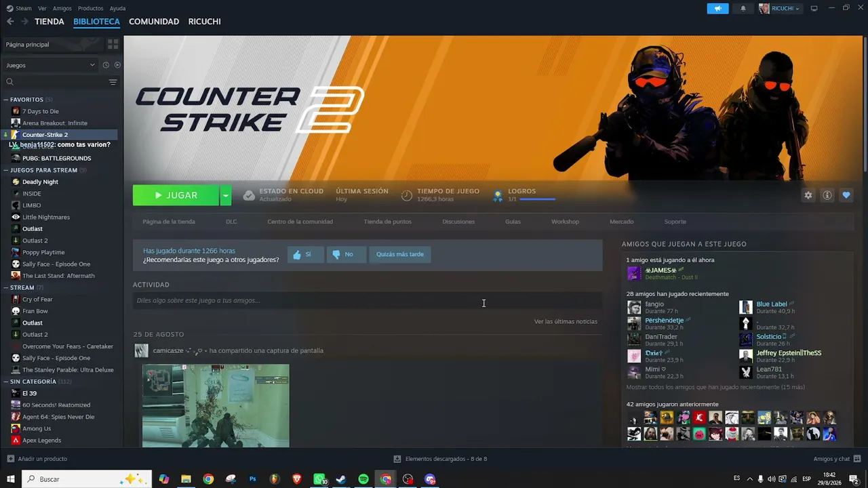868x488 pixels.
Task: Click the thumbs-down No recommendation button
Action: 347,254
